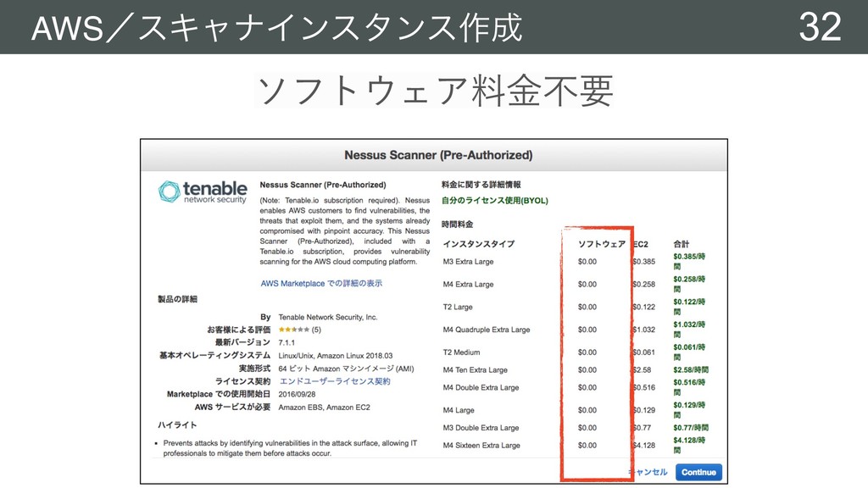Click the インスタンスタイプ column header
Viewport: 868px width, 488px height.
coord(479,244)
